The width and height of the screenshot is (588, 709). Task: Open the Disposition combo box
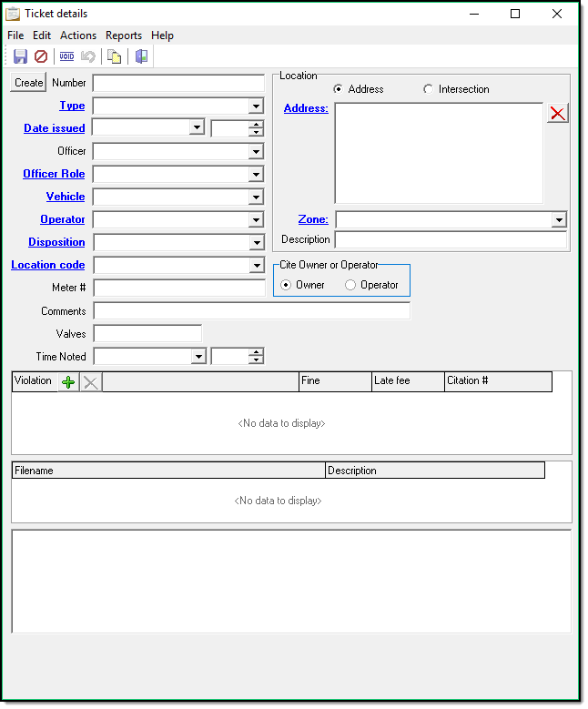(256, 243)
